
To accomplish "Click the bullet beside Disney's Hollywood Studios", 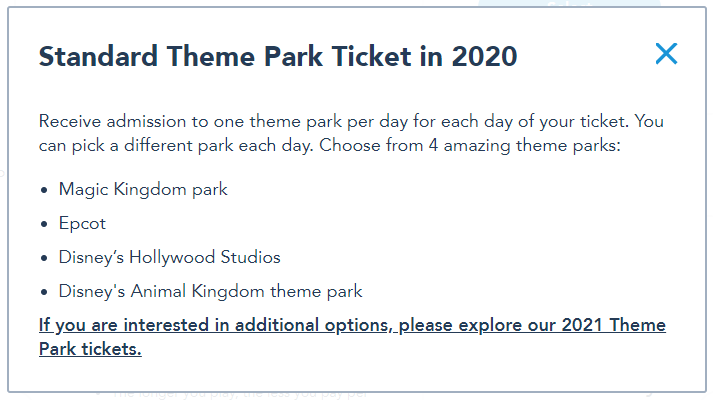I will [44, 258].
